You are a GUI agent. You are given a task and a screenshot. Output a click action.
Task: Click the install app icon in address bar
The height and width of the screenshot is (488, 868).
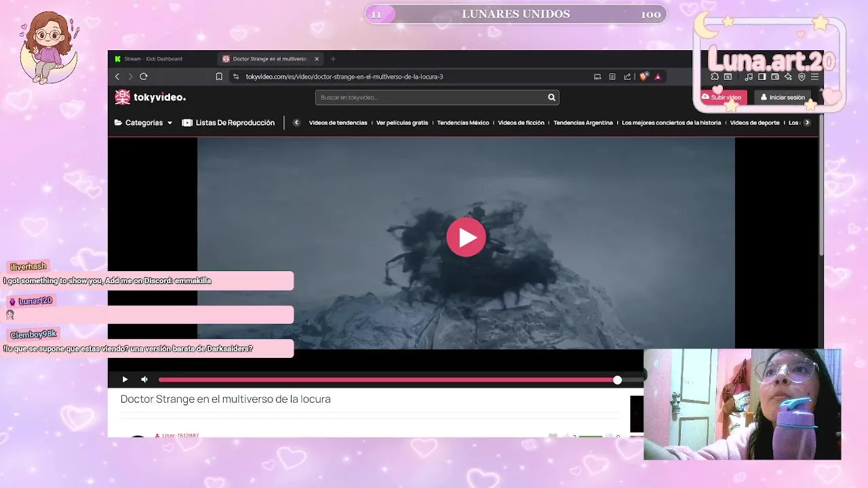[x=597, y=77]
